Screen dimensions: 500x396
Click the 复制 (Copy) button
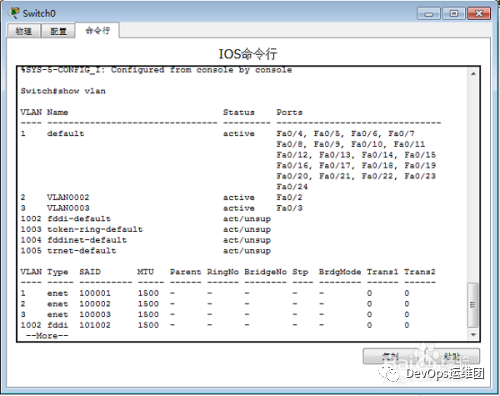(x=391, y=356)
